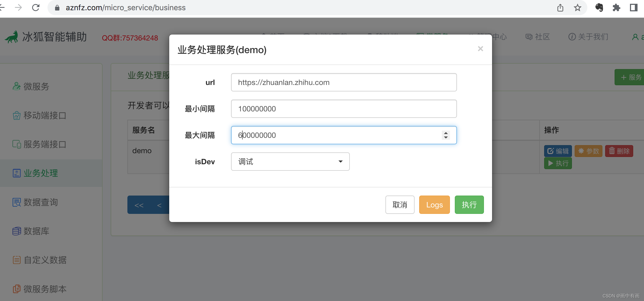Click the 删除 button for demo
This screenshot has height=301, width=644.
click(619, 151)
